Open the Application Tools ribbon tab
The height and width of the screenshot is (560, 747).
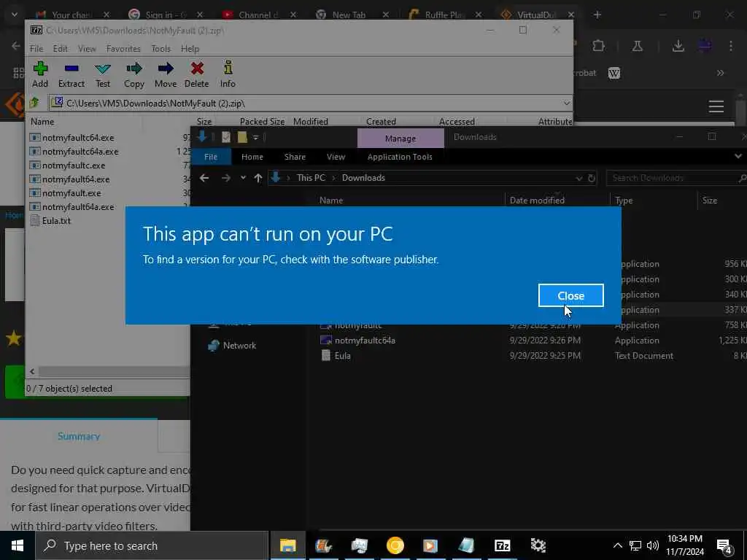(x=400, y=157)
